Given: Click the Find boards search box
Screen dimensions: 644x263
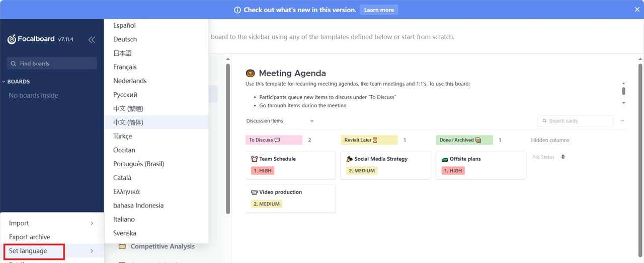Looking at the screenshot, I should pos(52,63).
